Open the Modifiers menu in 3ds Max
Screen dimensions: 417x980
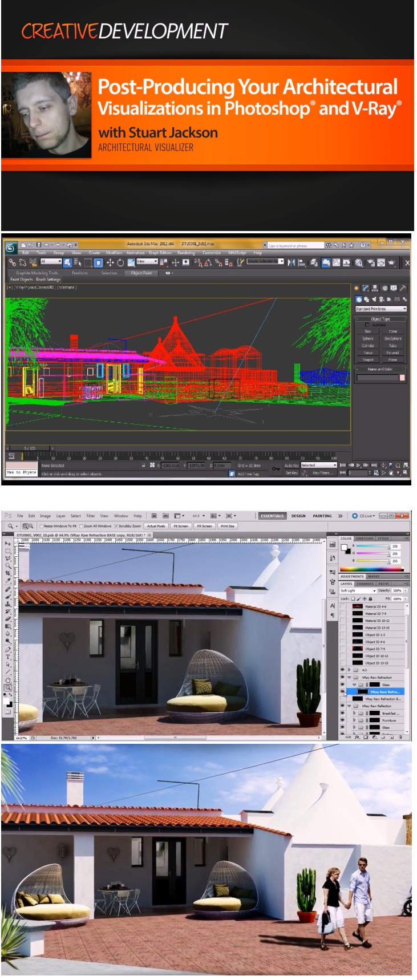coord(114,253)
